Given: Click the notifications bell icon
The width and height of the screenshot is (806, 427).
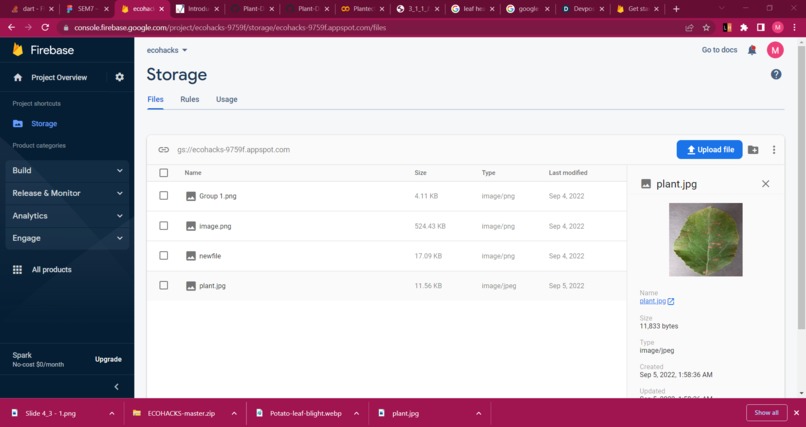Looking at the screenshot, I should tap(752, 50).
